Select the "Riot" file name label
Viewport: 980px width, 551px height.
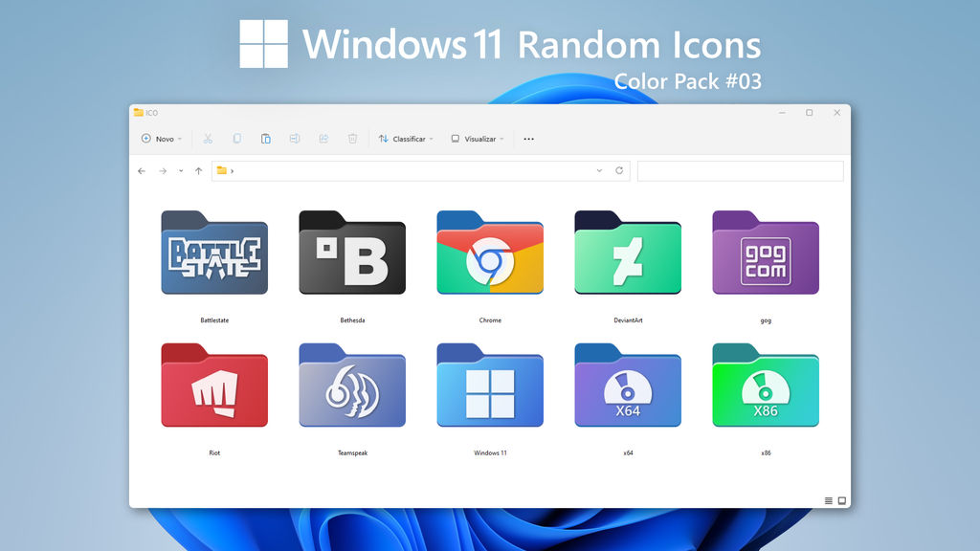(214, 452)
